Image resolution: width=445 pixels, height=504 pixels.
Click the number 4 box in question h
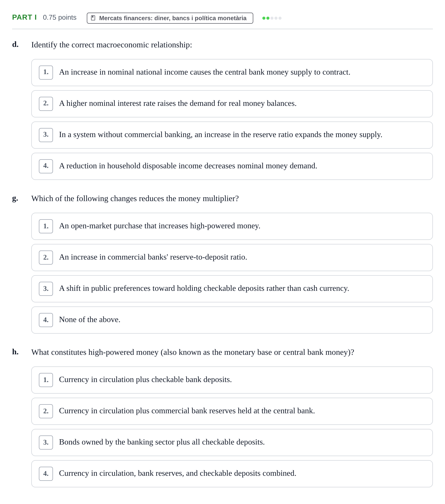46,474
